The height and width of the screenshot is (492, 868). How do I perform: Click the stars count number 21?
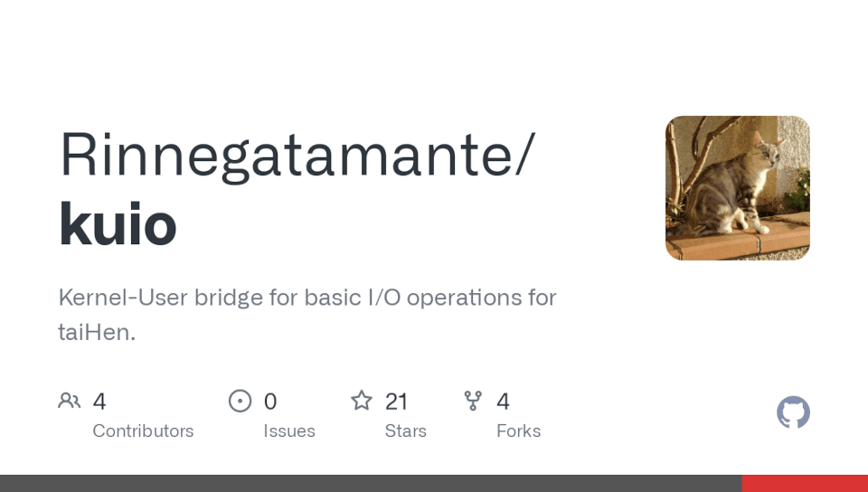[396, 402]
